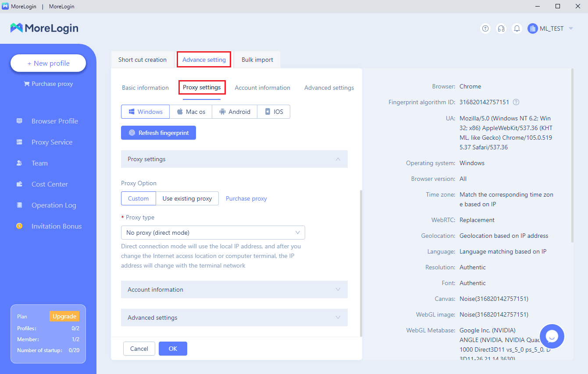
Task: Click the Cancel button
Action: pos(139,349)
